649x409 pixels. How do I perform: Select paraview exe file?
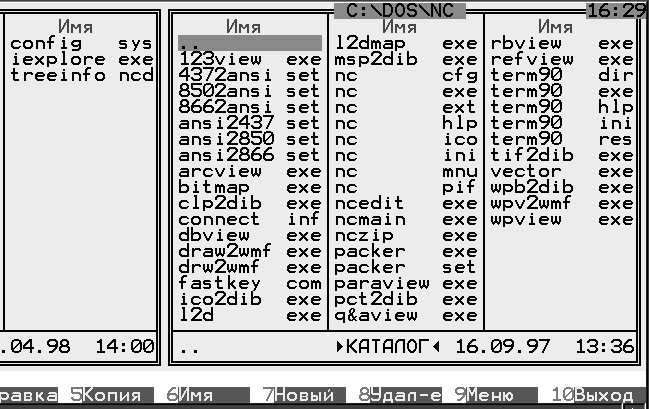click(406, 284)
